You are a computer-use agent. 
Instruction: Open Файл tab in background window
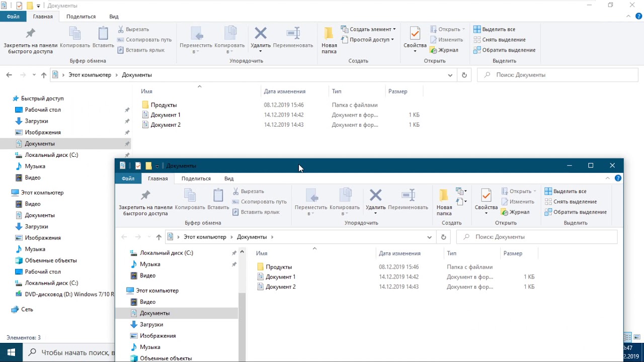coord(13,17)
